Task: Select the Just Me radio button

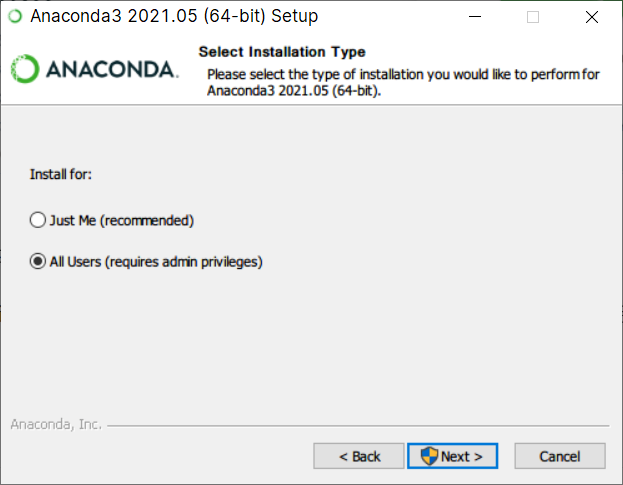Action: [x=38, y=220]
